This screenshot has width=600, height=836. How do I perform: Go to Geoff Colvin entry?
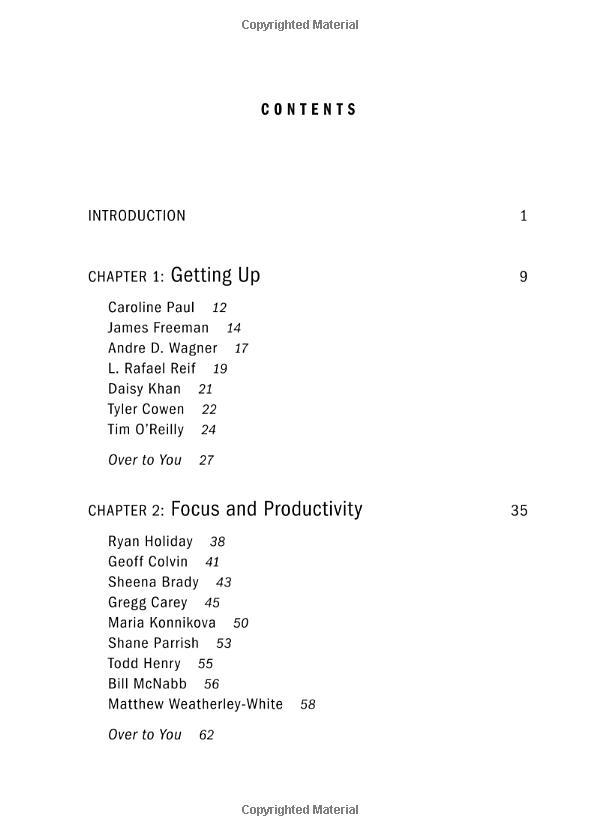pos(148,562)
